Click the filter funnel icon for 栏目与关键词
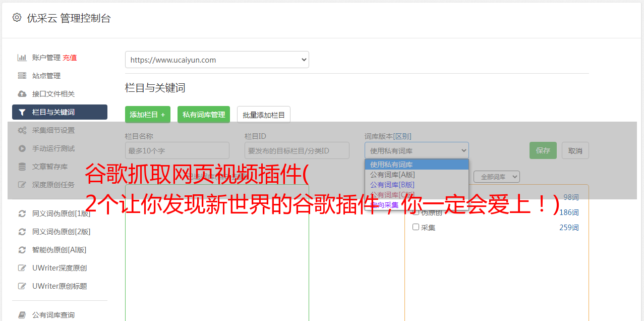The height and width of the screenshot is (321, 644). (22, 112)
